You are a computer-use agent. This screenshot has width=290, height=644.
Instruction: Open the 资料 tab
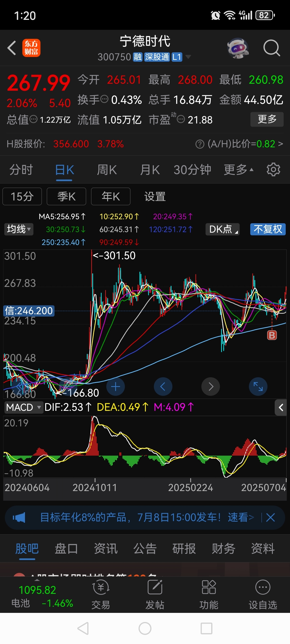tap(263, 548)
